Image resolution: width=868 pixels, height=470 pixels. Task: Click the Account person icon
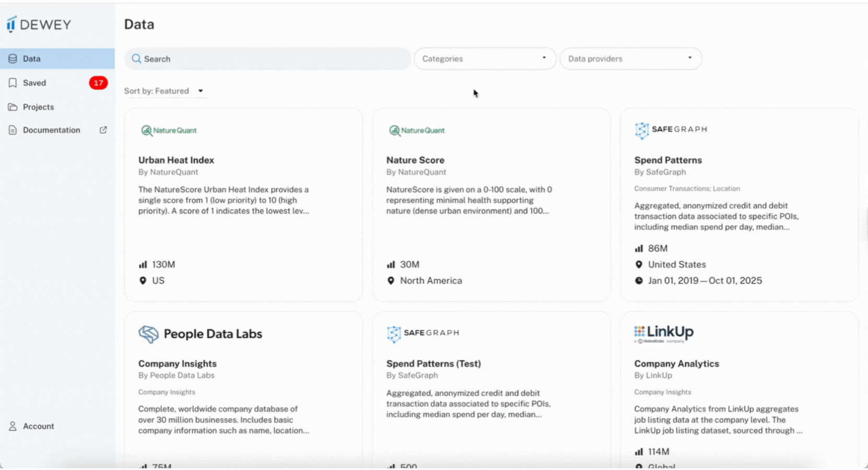tap(13, 426)
